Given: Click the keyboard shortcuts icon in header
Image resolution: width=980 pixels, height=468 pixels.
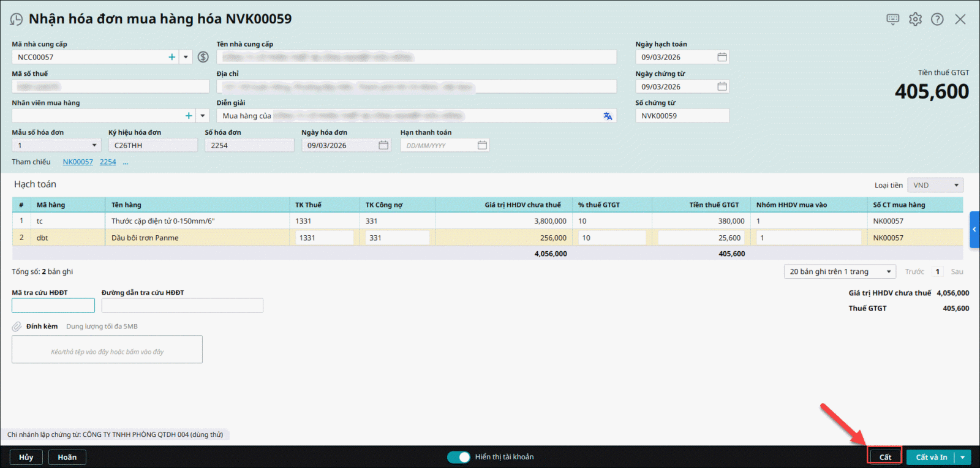Looking at the screenshot, I should (x=892, y=19).
